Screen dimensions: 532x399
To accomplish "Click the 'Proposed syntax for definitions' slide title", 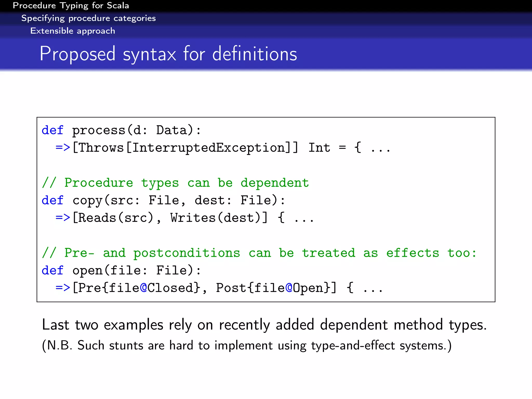I will pyautogui.click(x=168, y=54).
